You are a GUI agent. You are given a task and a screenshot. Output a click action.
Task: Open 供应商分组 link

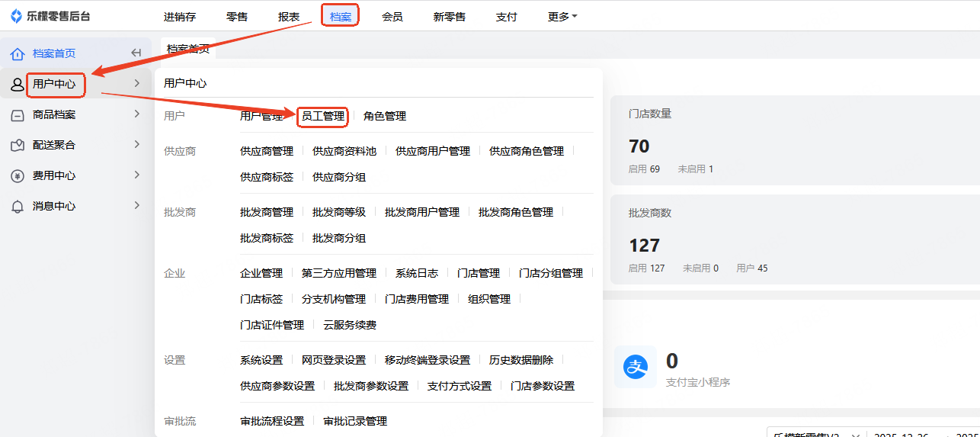pyautogui.click(x=339, y=177)
